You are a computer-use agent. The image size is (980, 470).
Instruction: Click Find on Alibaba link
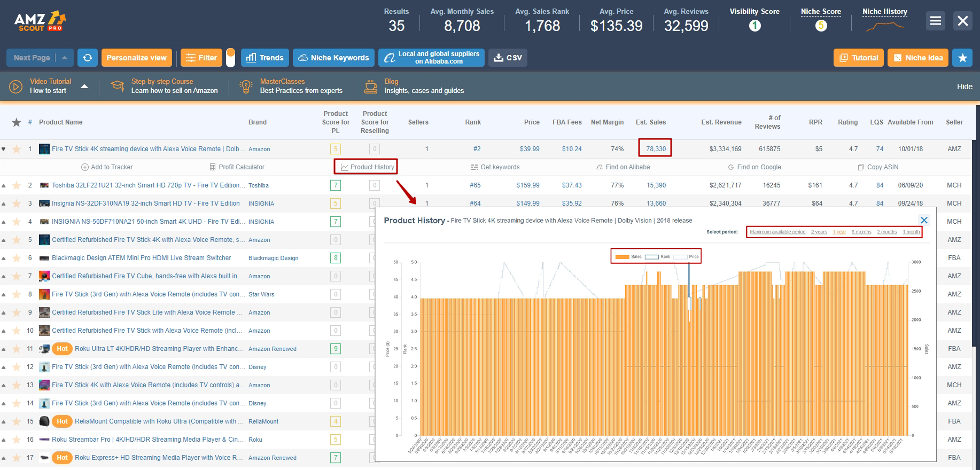(x=623, y=167)
